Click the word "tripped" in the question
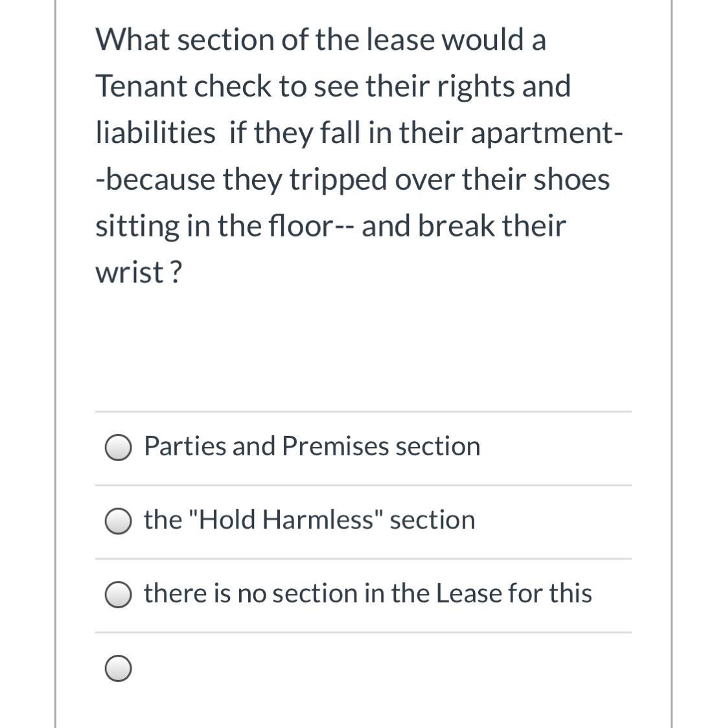Screen dimensions: 727x728 click(338, 180)
